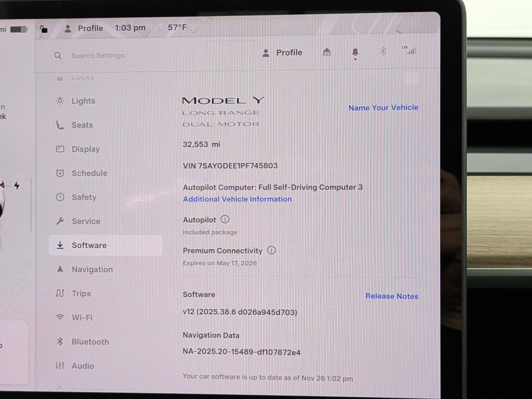This screenshot has height=399, width=532.
Task: Tap the LTE signal strength icon
Action: click(x=409, y=50)
